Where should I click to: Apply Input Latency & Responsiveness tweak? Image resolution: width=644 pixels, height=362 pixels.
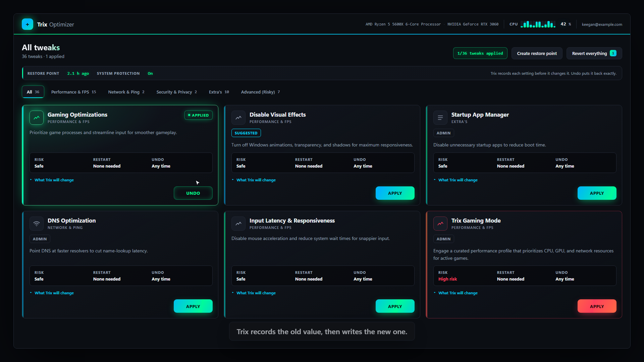(395, 306)
